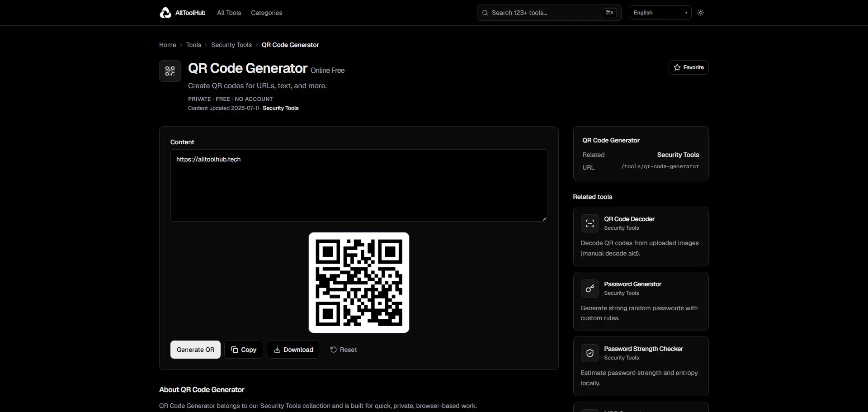Click the ⌘K shortcut badge
Viewport: 868px width, 412px height.
[609, 13]
